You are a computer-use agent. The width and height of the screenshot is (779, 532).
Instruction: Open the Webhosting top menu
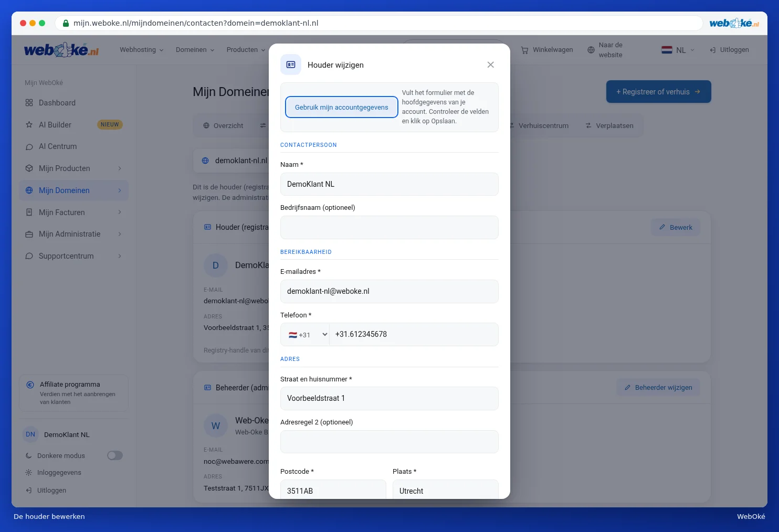(142, 50)
